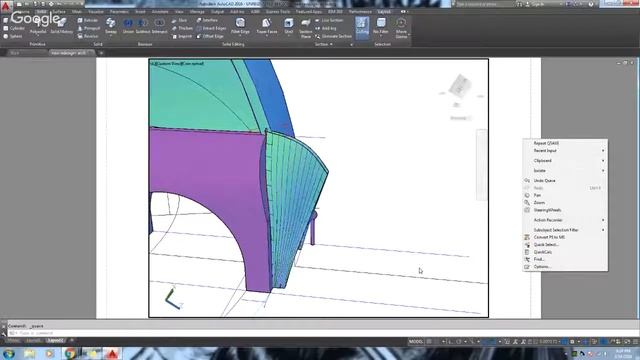Choose SteeringWheels from context menu

[x=565, y=210]
